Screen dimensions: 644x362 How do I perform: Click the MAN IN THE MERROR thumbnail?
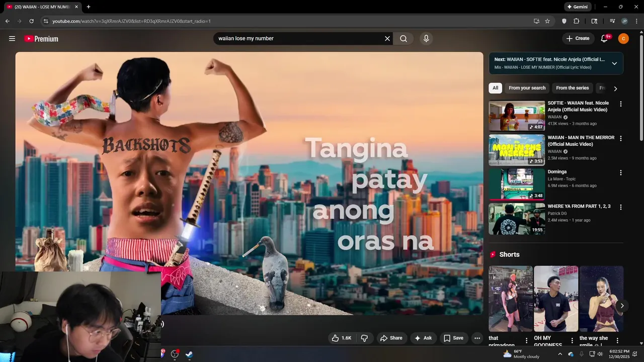coord(517,150)
